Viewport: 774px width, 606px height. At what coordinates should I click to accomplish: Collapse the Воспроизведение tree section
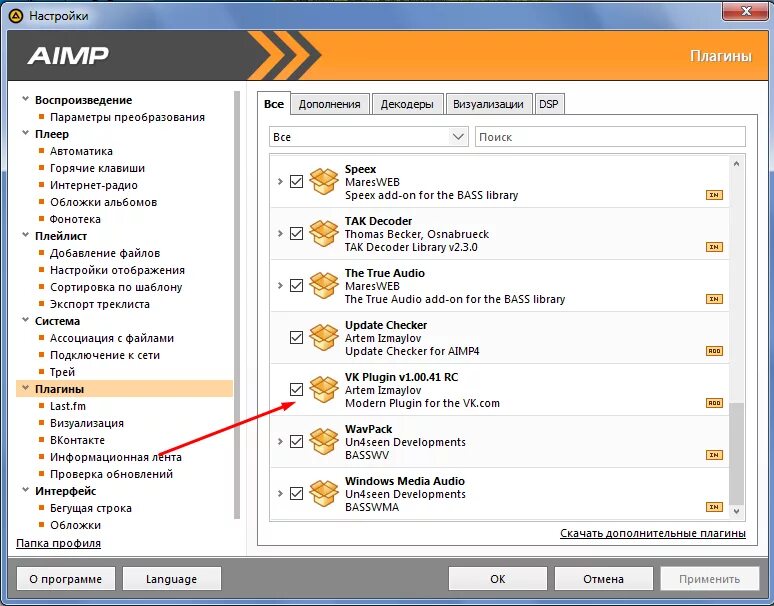click(25, 99)
